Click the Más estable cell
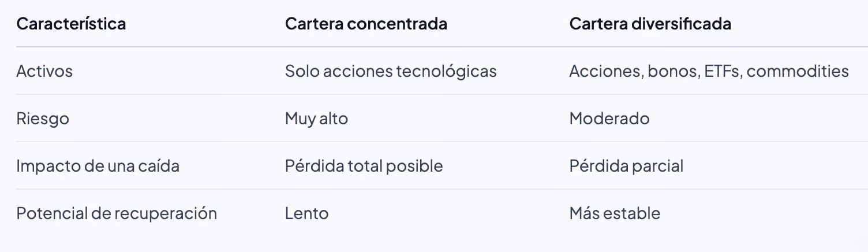Image resolution: width=868 pixels, height=252 pixels. pos(615,213)
